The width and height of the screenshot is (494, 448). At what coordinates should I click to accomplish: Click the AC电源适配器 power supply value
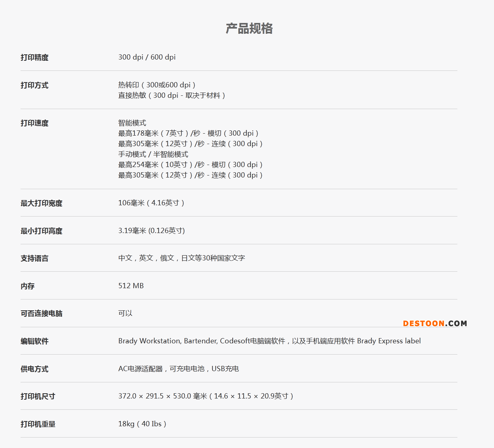(x=178, y=369)
